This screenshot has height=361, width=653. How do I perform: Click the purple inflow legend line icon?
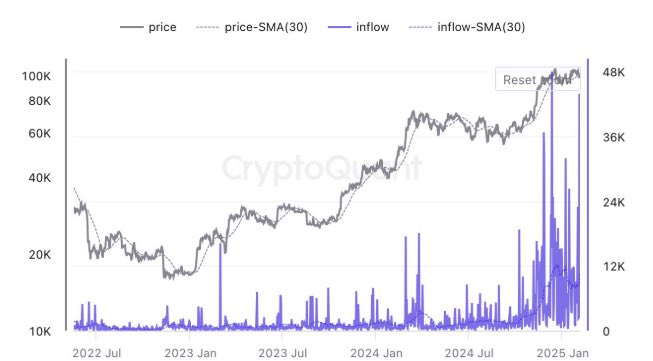point(339,27)
